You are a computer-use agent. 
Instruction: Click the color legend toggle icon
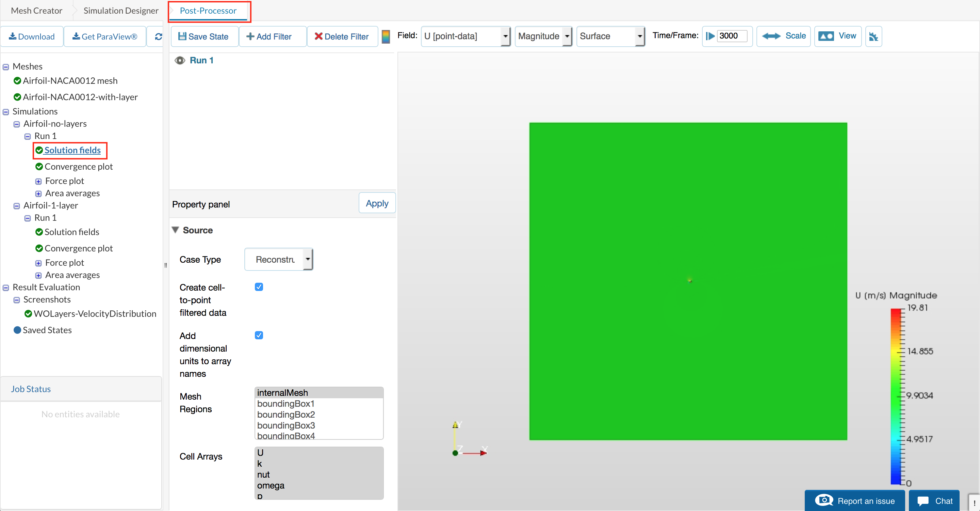[x=386, y=36]
